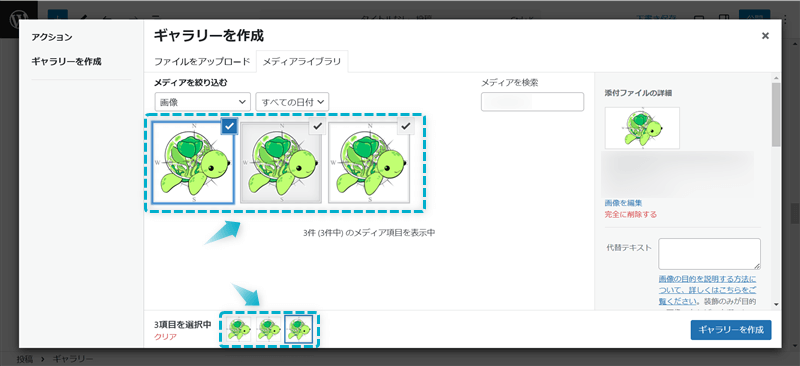
Task: Click the 画像を編集 link
Action: click(x=623, y=203)
